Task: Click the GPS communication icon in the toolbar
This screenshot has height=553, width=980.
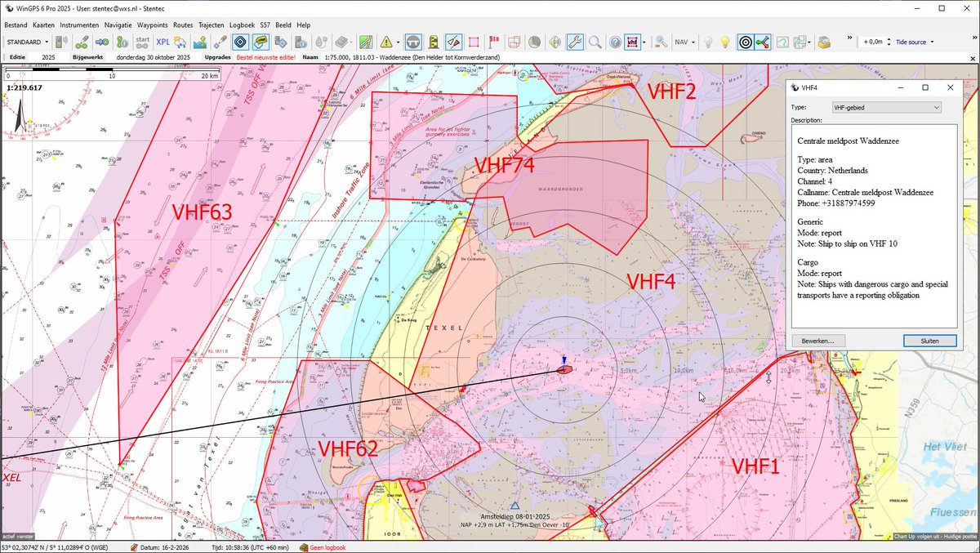Action: [61, 42]
